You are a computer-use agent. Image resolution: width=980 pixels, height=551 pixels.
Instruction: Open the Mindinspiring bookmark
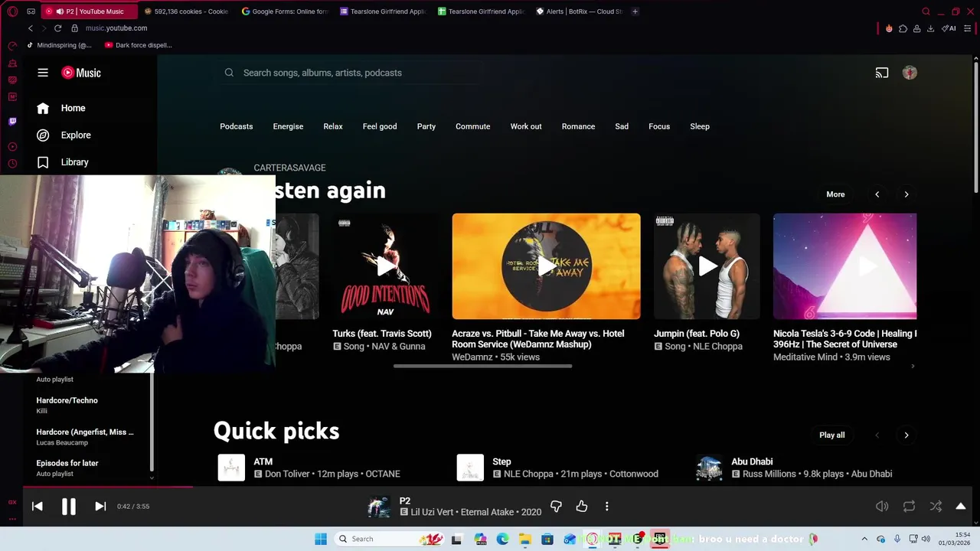point(59,45)
